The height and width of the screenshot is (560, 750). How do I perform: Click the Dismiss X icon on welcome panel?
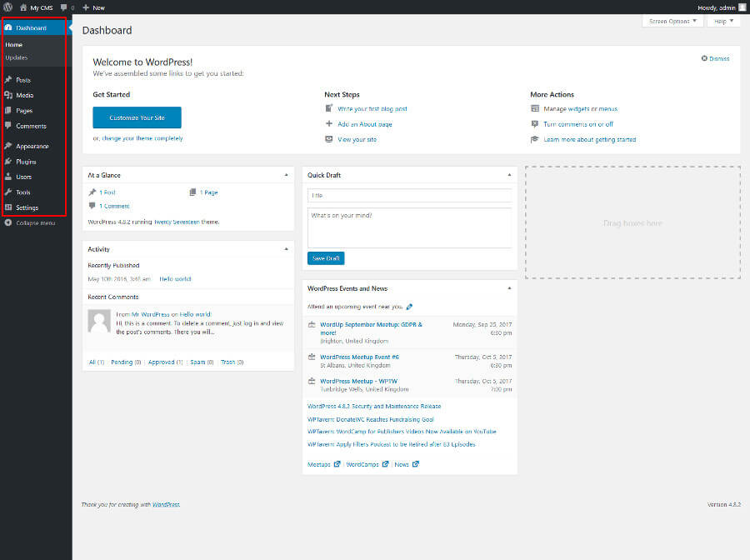point(704,58)
